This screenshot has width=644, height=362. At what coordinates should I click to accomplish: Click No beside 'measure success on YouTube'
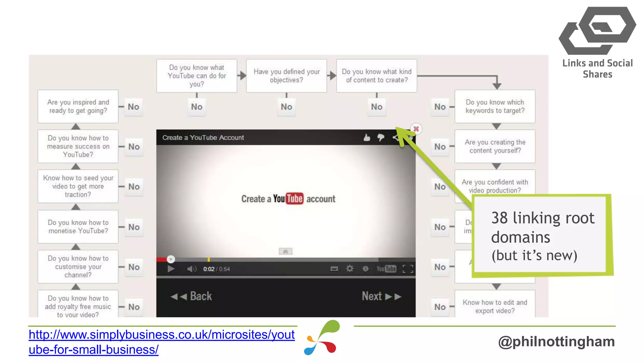(x=134, y=147)
